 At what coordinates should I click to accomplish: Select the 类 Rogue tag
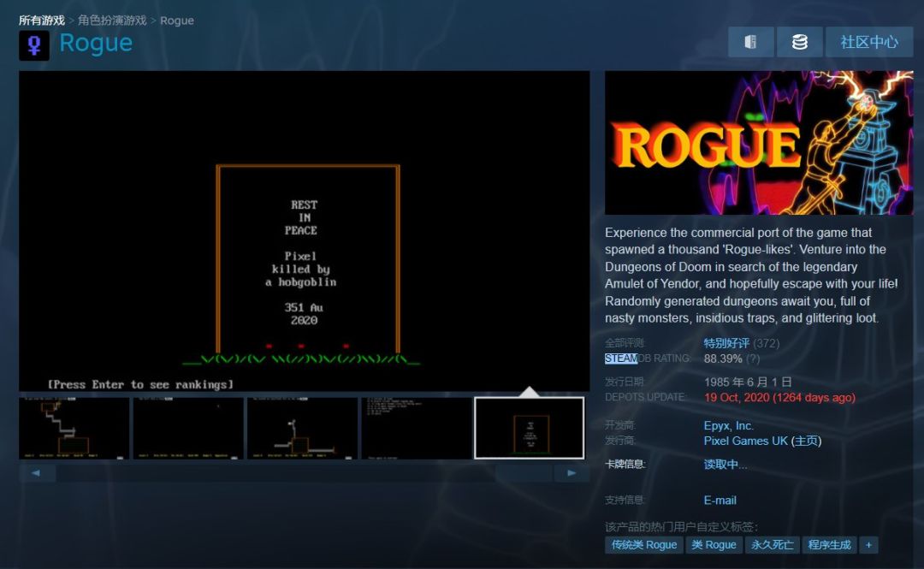[714, 545]
